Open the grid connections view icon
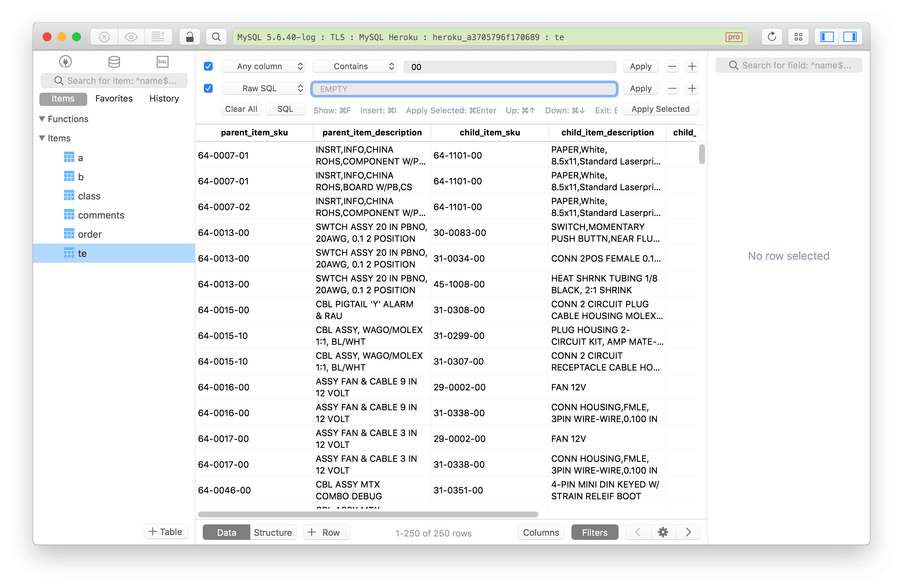903x588 pixels. tap(798, 37)
